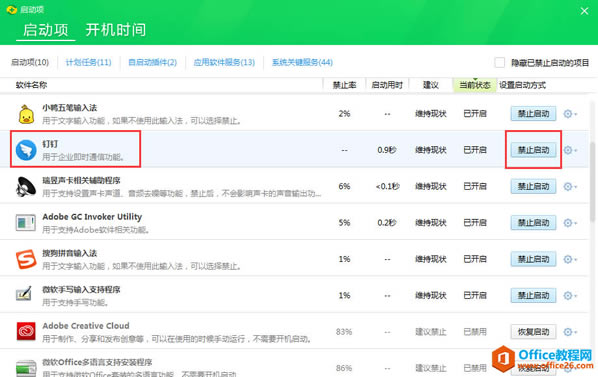Open gear settings for 小鸭五笔输入法
This screenshot has height=377, width=598.
coord(570,114)
